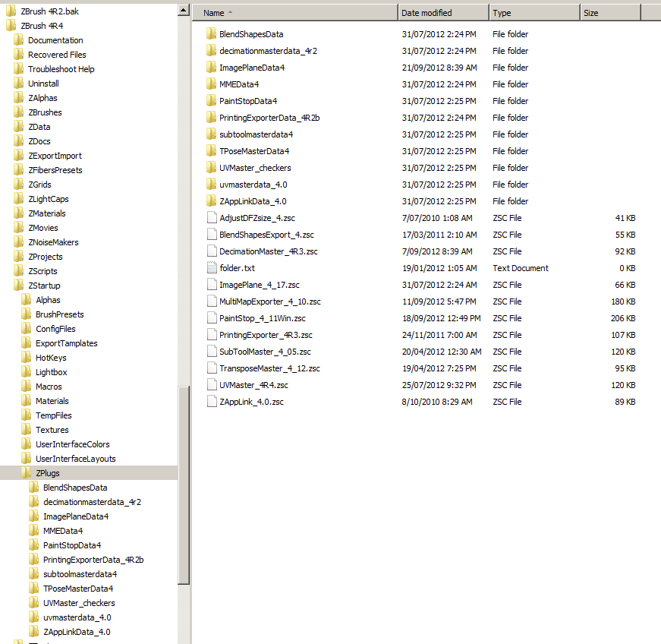Click the subtoolmasterdata4 folder icon in file list
Viewport: 661px width, 644px height.
(211, 134)
